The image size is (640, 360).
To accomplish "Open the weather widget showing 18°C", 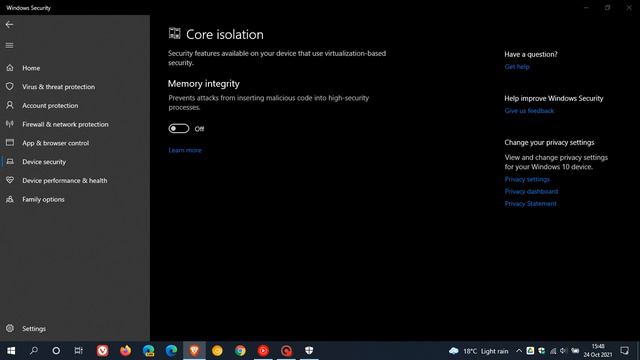I will tap(478, 351).
